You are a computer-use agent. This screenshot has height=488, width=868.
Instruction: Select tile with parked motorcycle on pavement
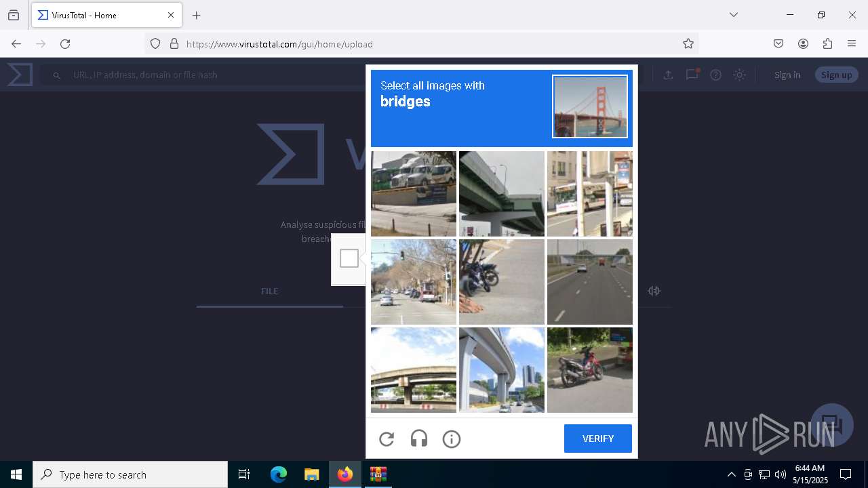click(x=502, y=282)
